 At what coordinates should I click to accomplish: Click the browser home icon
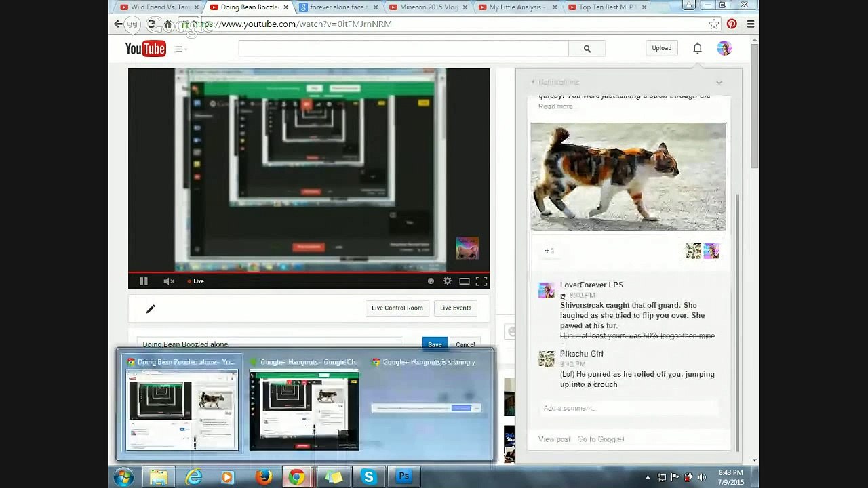pos(168,24)
